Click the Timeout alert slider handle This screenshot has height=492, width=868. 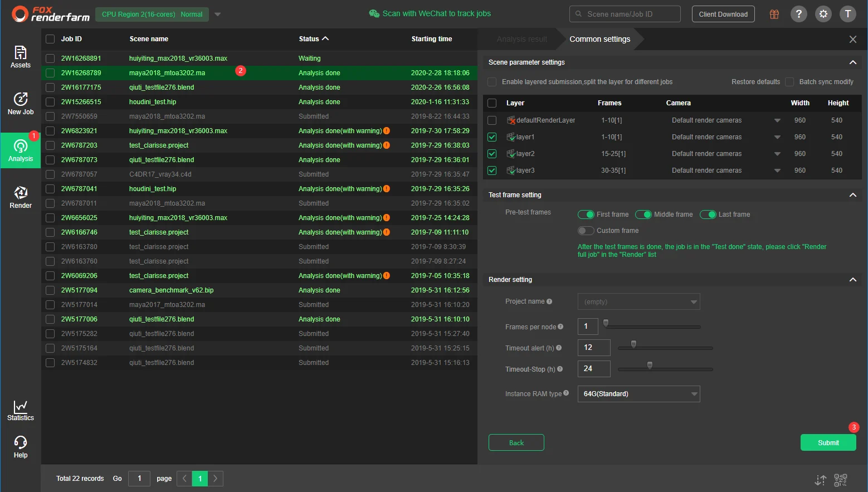click(x=633, y=344)
